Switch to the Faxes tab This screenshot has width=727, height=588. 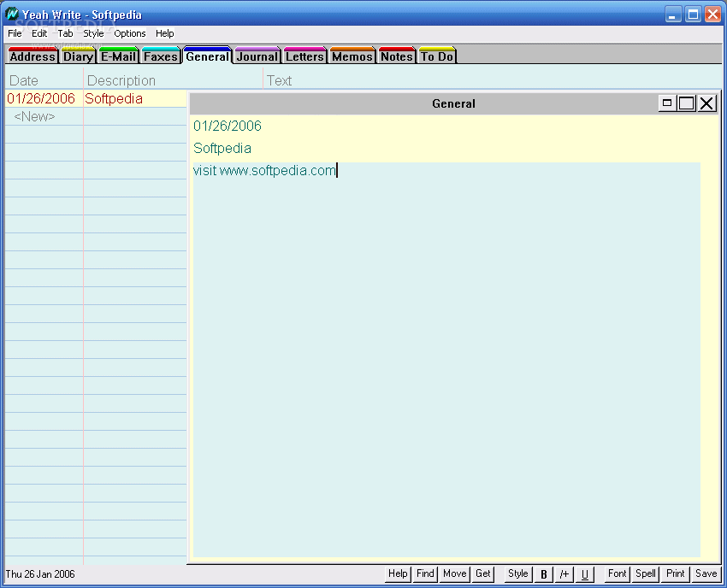coord(161,56)
